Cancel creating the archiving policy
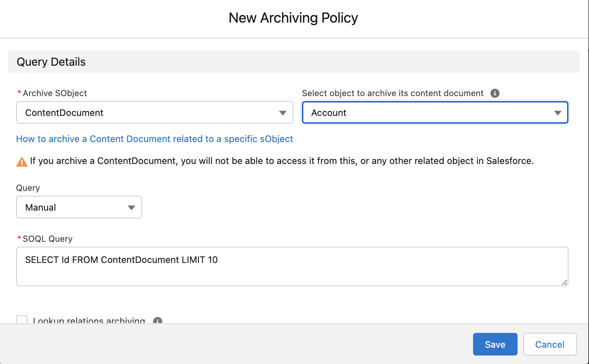The image size is (589, 364). click(550, 344)
